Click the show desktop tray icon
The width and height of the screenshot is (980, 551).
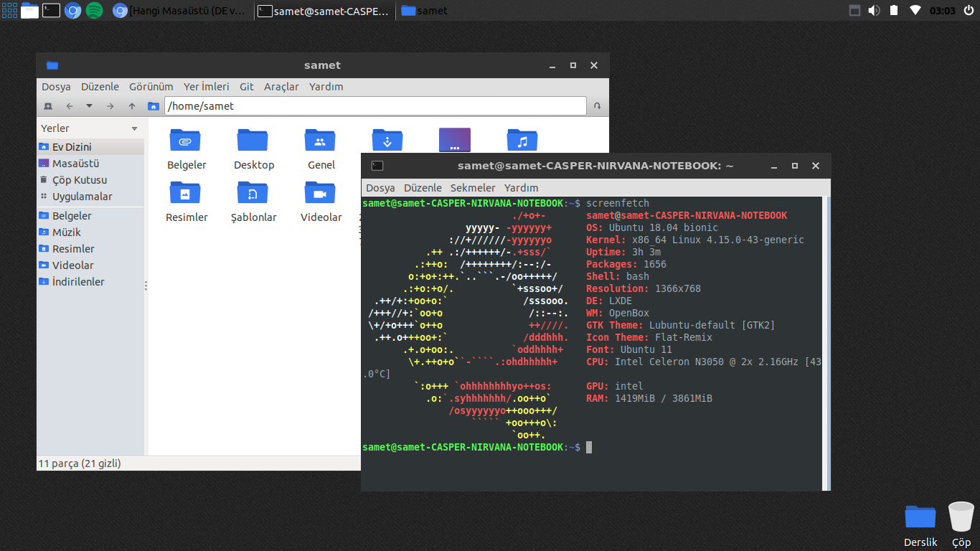tap(854, 11)
